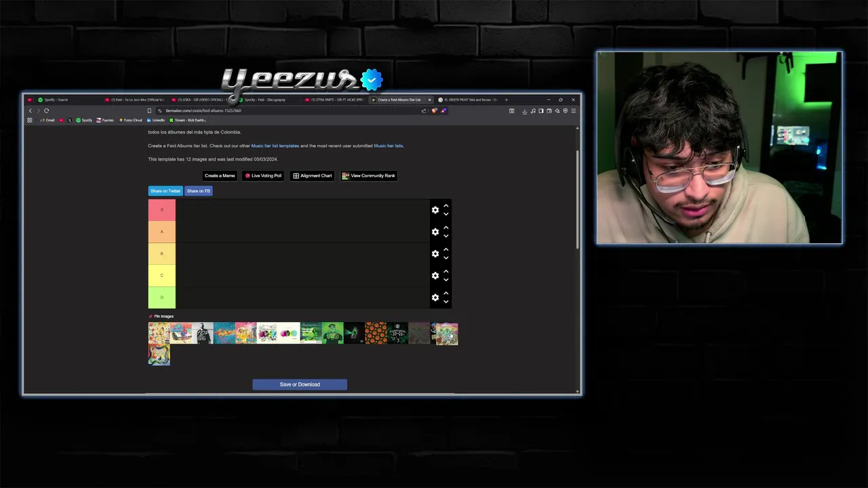Click Share on FB button
The width and height of the screenshot is (868, 488).
coord(199,191)
